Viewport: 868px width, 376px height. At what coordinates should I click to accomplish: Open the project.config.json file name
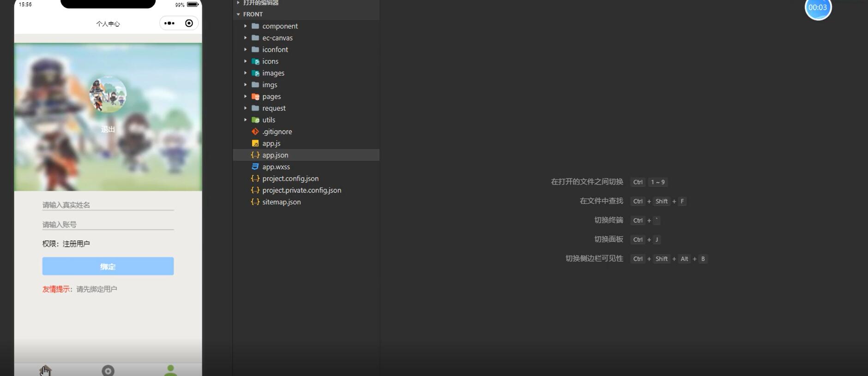(290, 179)
